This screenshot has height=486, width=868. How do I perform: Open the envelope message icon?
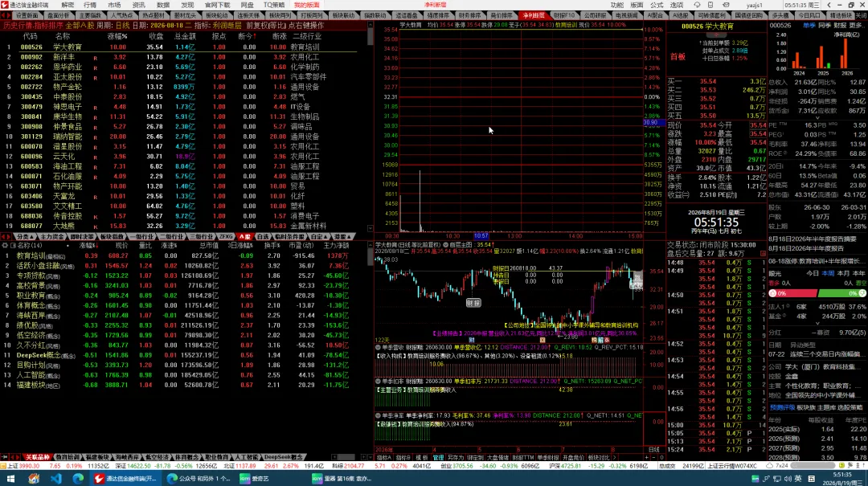click(726, 5)
